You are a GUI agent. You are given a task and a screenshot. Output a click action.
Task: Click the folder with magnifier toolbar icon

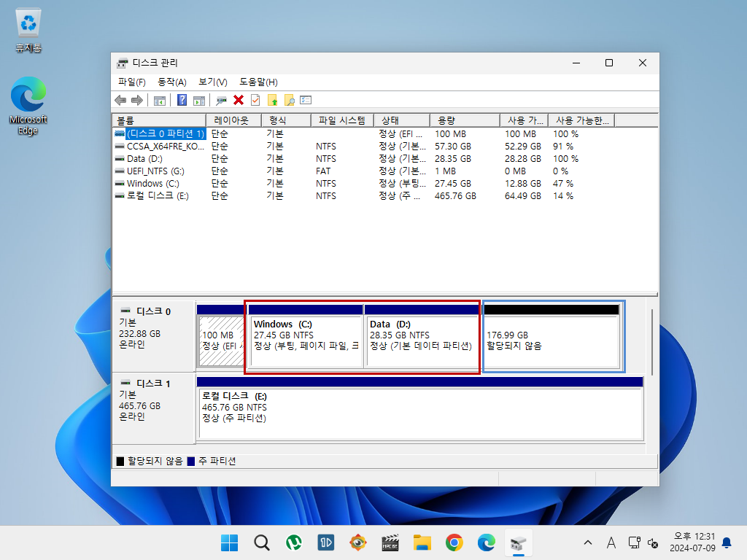click(x=289, y=100)
